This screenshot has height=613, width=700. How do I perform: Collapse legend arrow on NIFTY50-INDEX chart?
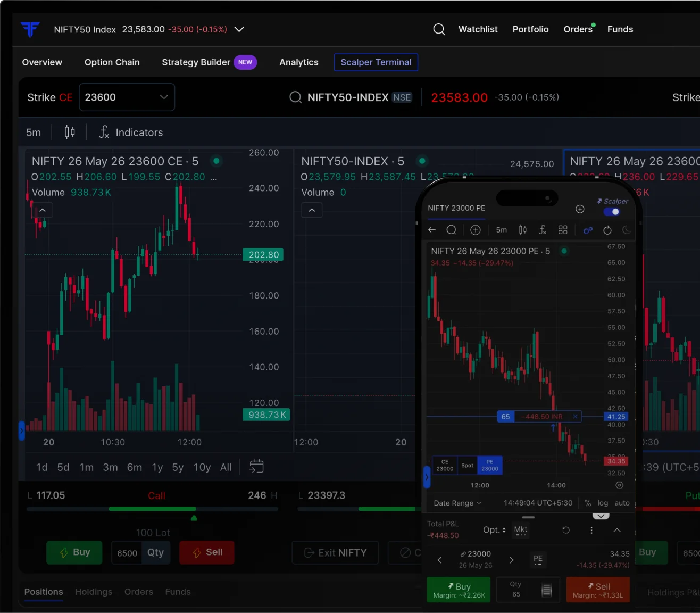[312, 210]
